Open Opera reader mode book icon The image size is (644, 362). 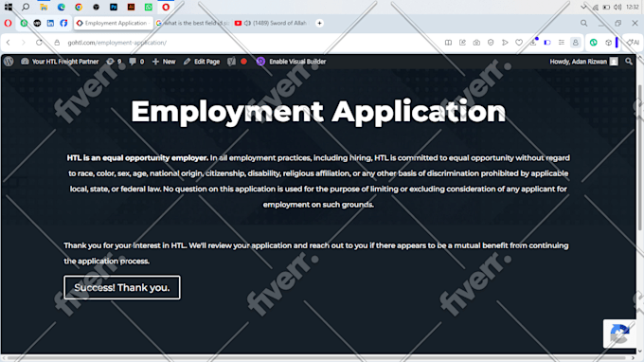(448, 43)
